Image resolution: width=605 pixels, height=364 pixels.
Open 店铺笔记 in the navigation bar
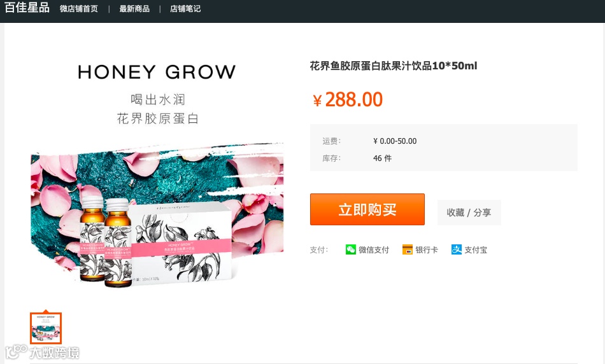[185, 8]
